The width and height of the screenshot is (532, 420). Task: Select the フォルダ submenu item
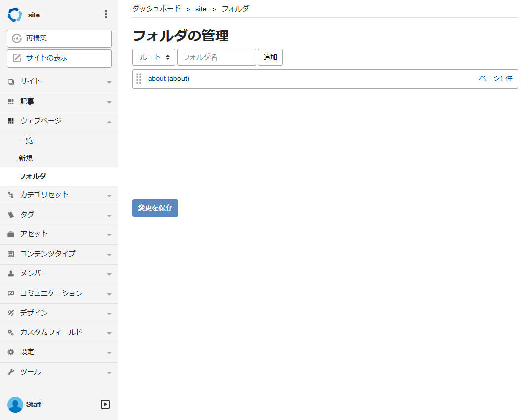[33, 176]
